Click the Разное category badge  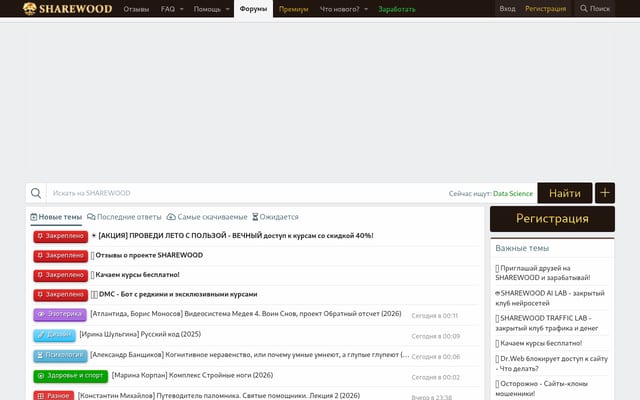pyautogui.click(x=53, y=396)
